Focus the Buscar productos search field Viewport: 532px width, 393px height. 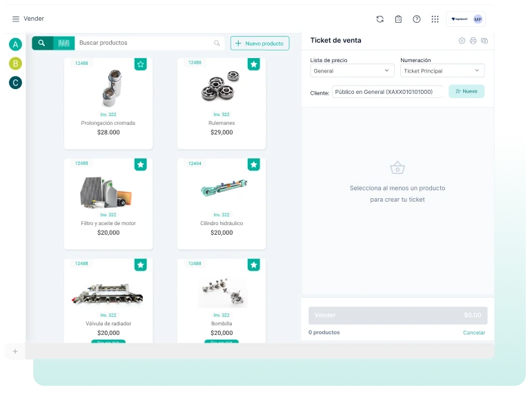[149, 43]
